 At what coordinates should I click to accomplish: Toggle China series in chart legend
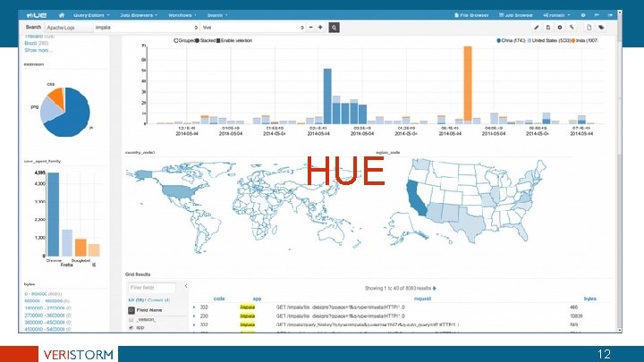pos(511,40)
